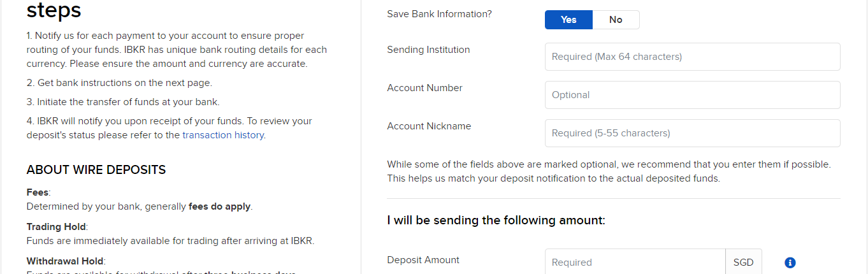868x274 pixels.
Task: Click the Withdrawal Hold subheading
Action: tap(65, 261)
